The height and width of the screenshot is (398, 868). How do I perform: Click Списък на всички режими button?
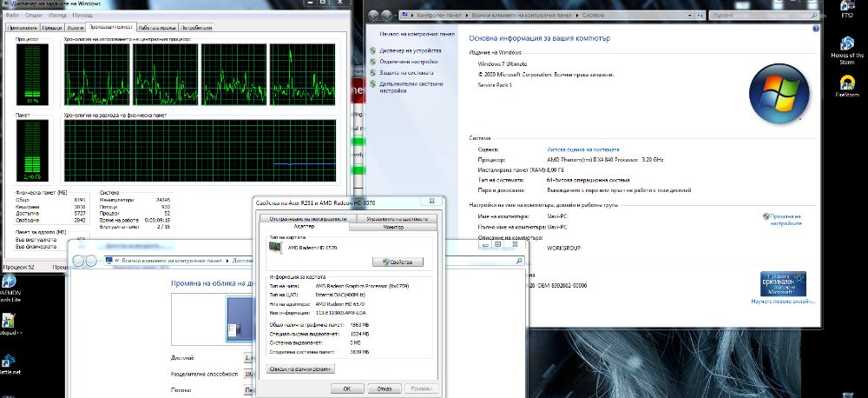(300, 368)
